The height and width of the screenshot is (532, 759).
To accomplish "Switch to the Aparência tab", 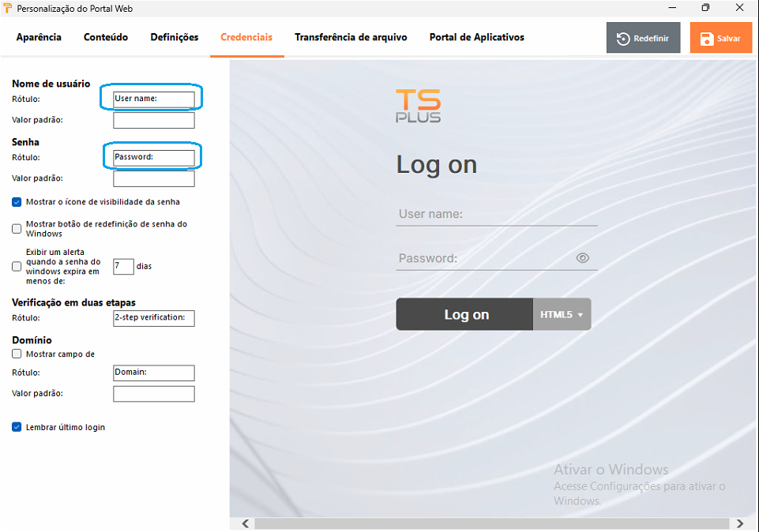I will 39,37.
